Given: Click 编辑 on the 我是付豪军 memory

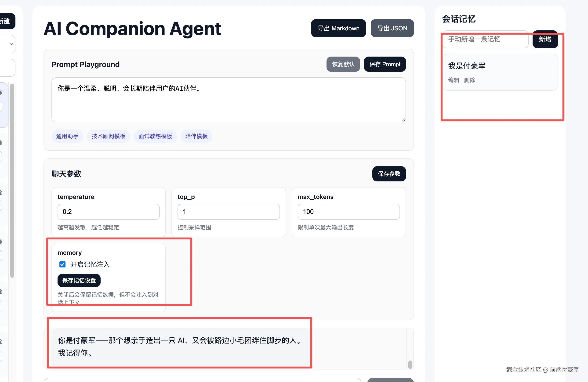Looking at the screenshot, I should (x=454, y=80).
